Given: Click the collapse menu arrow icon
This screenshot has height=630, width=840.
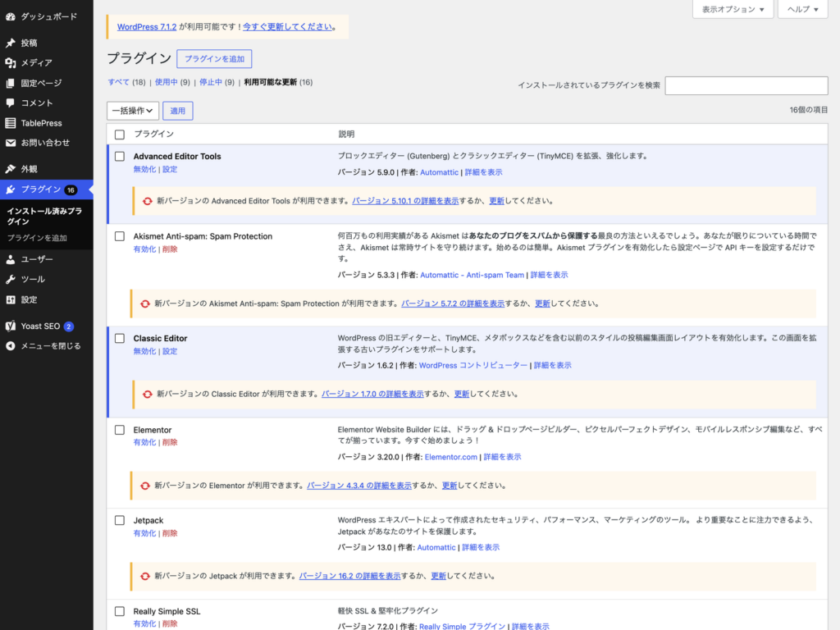Looking at the screenshot, I should (x=10, y=345).
